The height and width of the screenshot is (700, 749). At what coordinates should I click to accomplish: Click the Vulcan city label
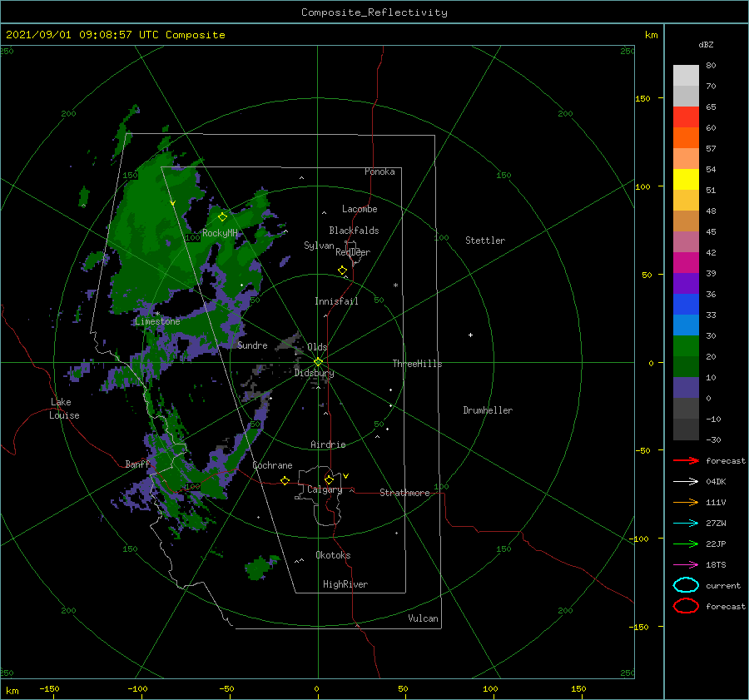423,618
